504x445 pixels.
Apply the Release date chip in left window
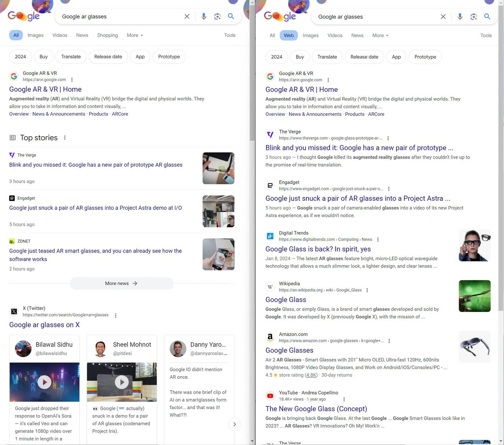108,56
